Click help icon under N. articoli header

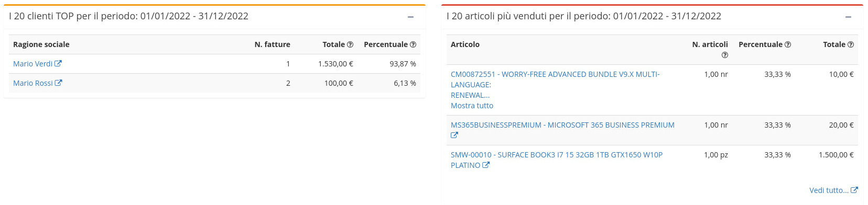pyautogui.click(x=725, y=55)
